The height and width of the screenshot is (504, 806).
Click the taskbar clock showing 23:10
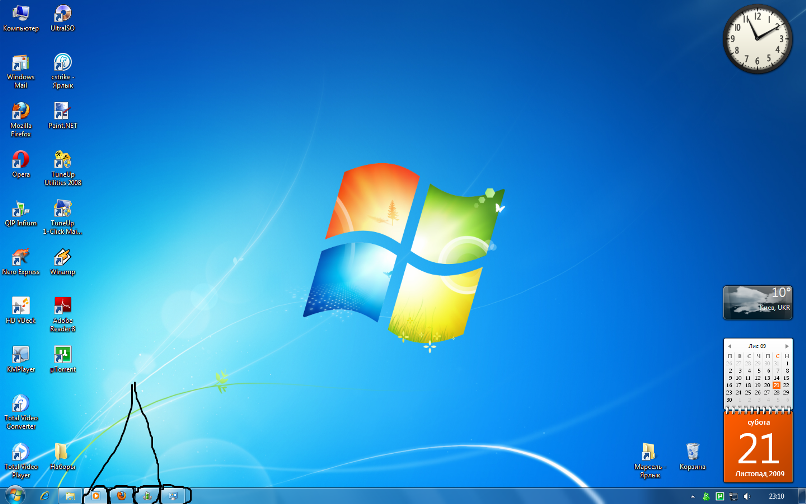(776, 496)
